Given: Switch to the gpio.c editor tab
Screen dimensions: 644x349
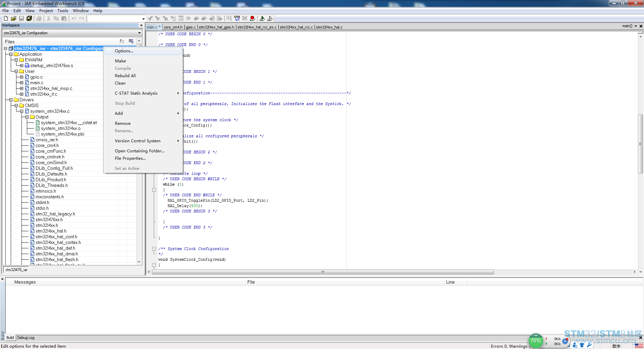Looking at the screenshot, I should [x=191, y=27].
